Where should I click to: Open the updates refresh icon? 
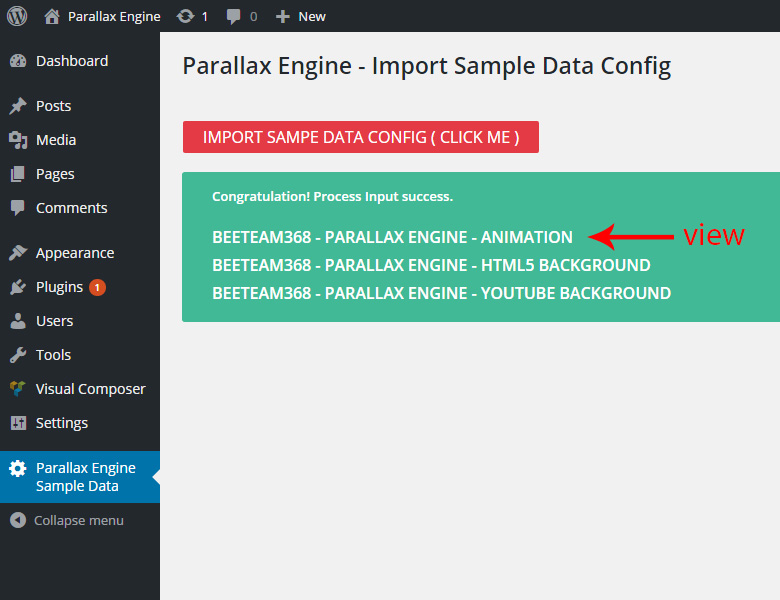click(x=185, y=16)
